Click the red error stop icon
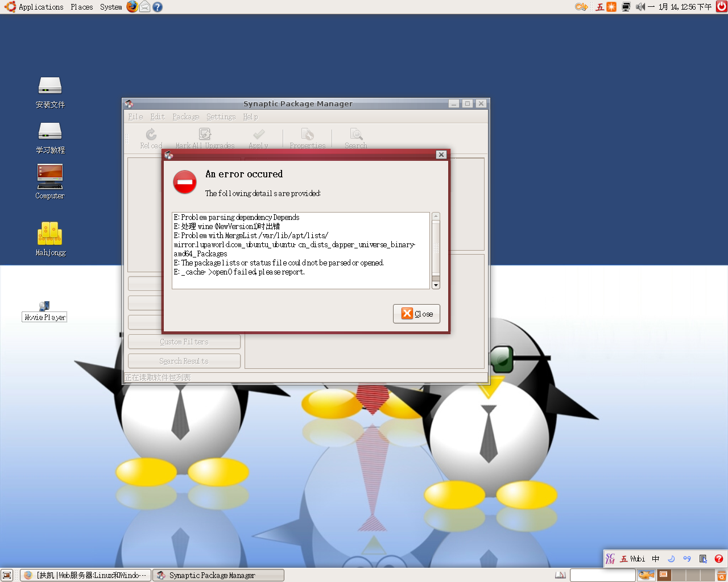 coord(185,182)
